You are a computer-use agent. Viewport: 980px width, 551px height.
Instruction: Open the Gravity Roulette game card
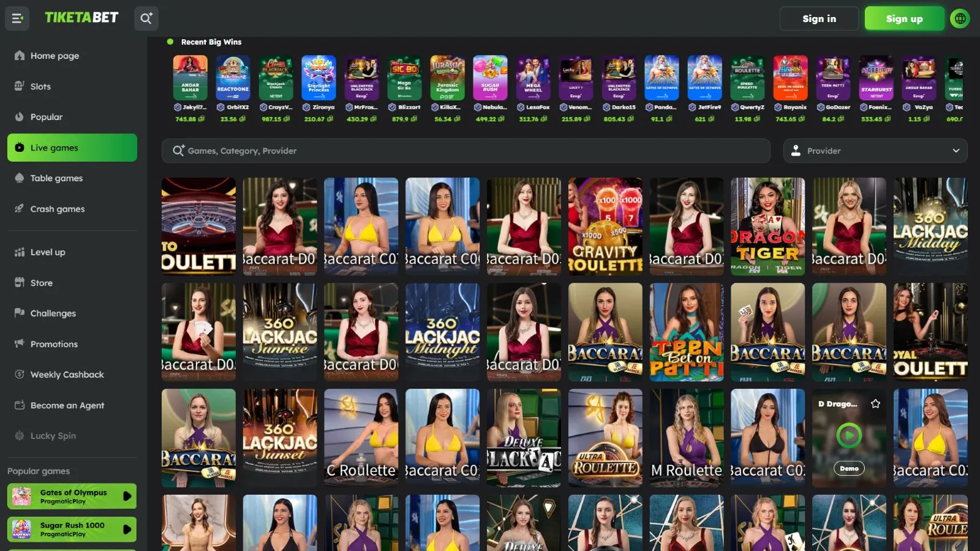605,226
